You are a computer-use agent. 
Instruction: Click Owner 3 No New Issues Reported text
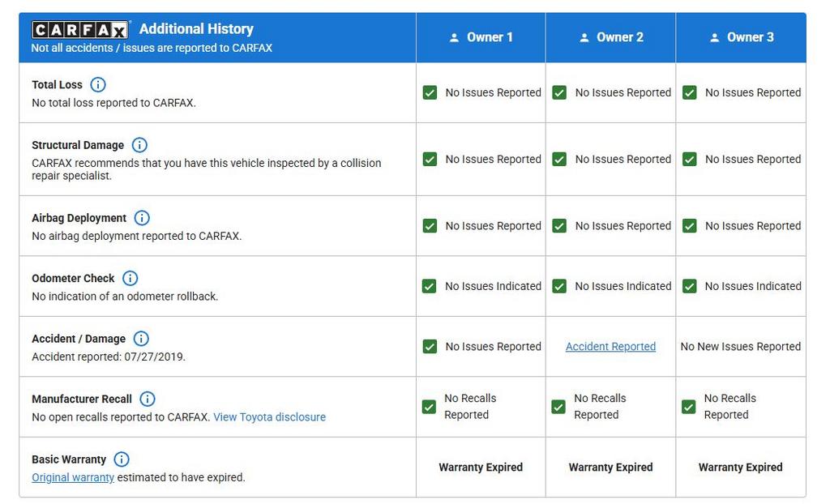tap(740, 347)
